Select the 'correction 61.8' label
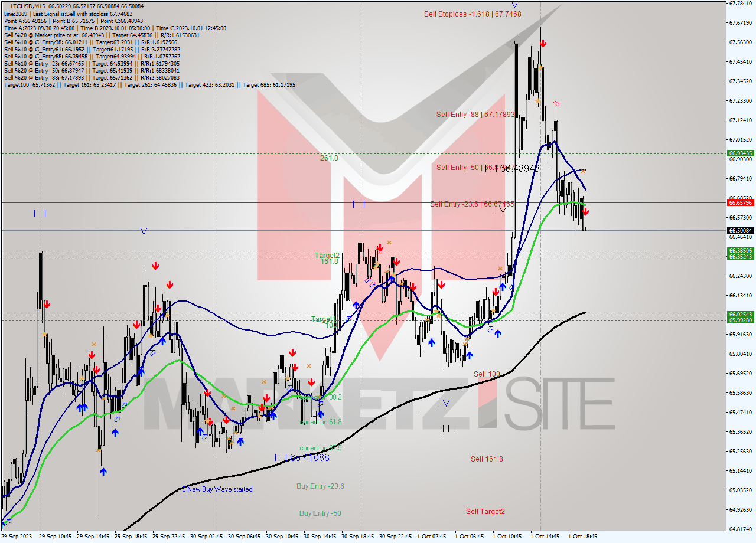Screen dimensions: 756x543 pyautogui.click(x=321, y=422)
